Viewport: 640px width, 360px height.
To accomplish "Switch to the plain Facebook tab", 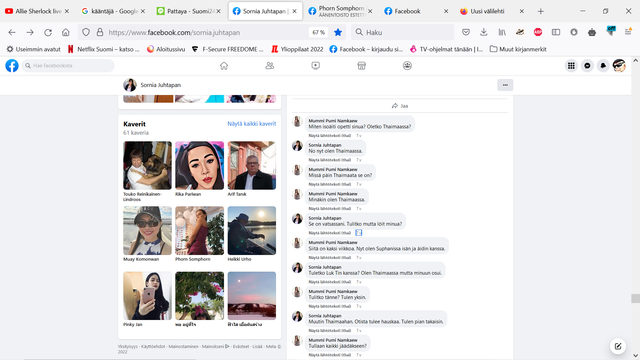I will [x=416, y=11].
